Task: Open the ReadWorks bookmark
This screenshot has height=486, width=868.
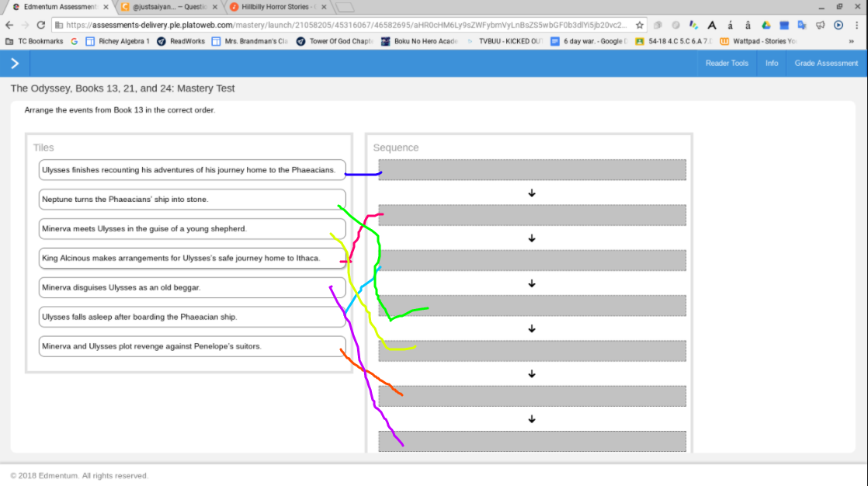Action: pos(181,41)
